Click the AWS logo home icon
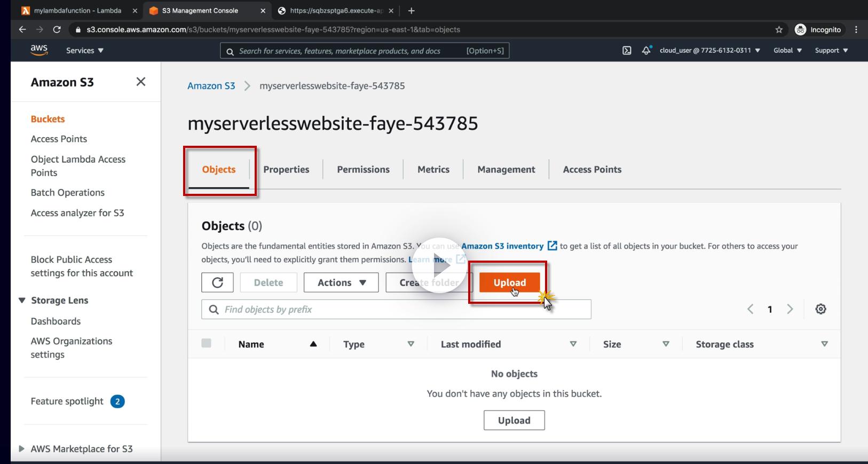The width and height of the screenshot is (868, 464). pyautogui.click(x=39, y=50)
